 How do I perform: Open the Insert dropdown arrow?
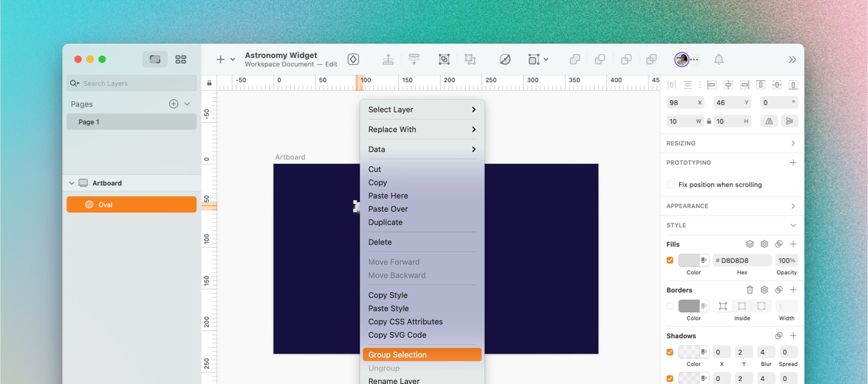pos(233,59)
